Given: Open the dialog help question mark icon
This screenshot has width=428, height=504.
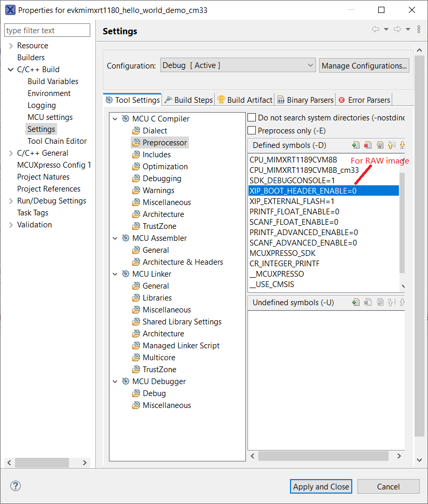Looking at the screenshot, I should tap(16, 486).
